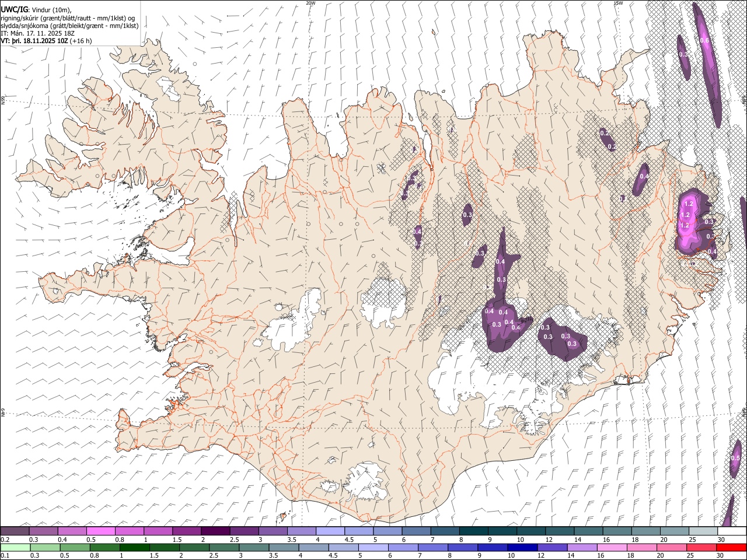
Task: Click the '15W' longitude label at top
Action: tap(618, 3)
